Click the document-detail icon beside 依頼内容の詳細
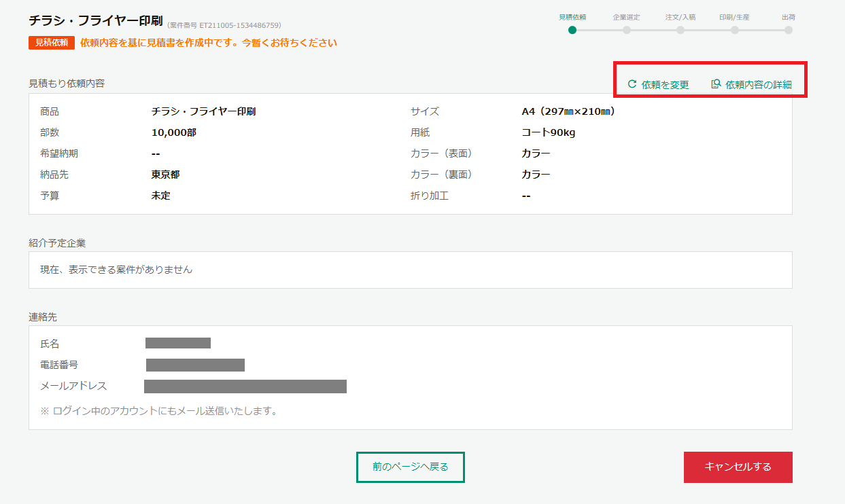Screen dimensions: 845x504 click(714, 84)
